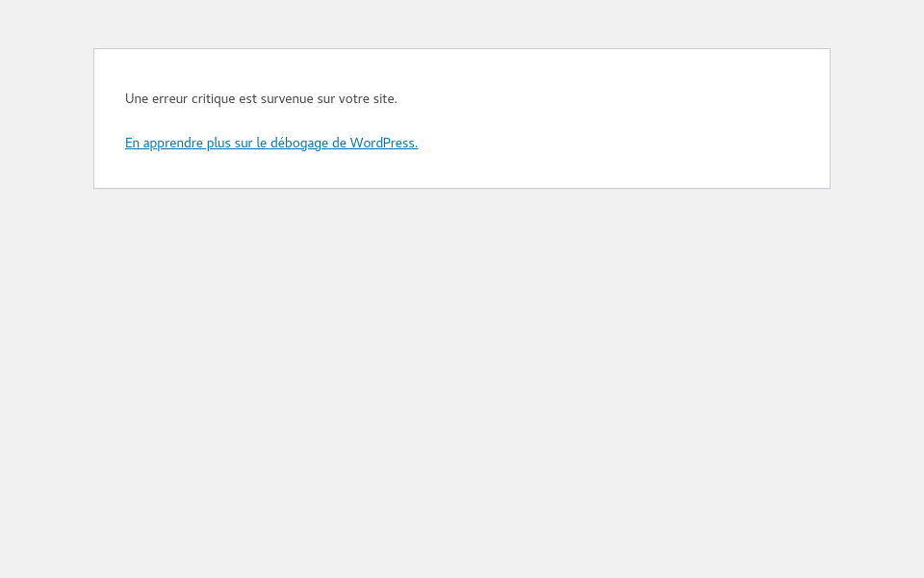Click the word "survenue" in the message
This screenshot has width=924, height=578.
click(287, 99)
